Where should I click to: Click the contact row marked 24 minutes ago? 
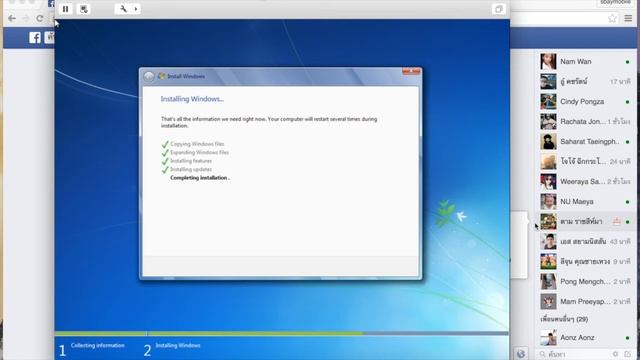(x=585, y=162)
